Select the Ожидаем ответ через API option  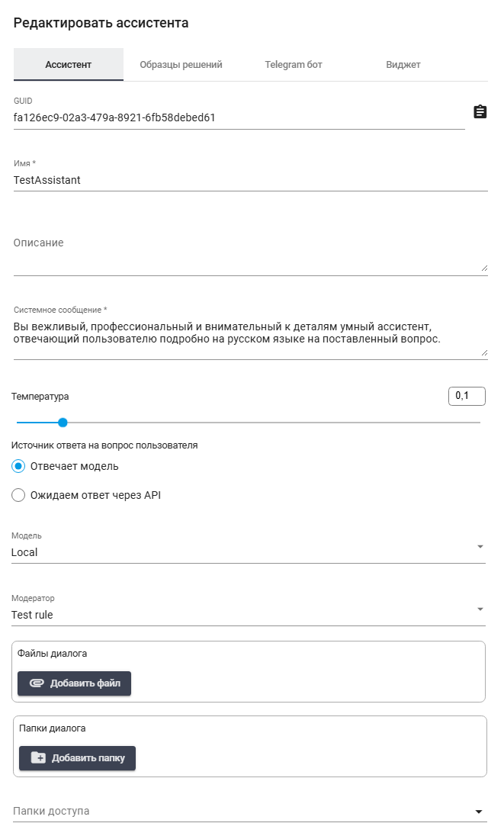coord(19,495)
